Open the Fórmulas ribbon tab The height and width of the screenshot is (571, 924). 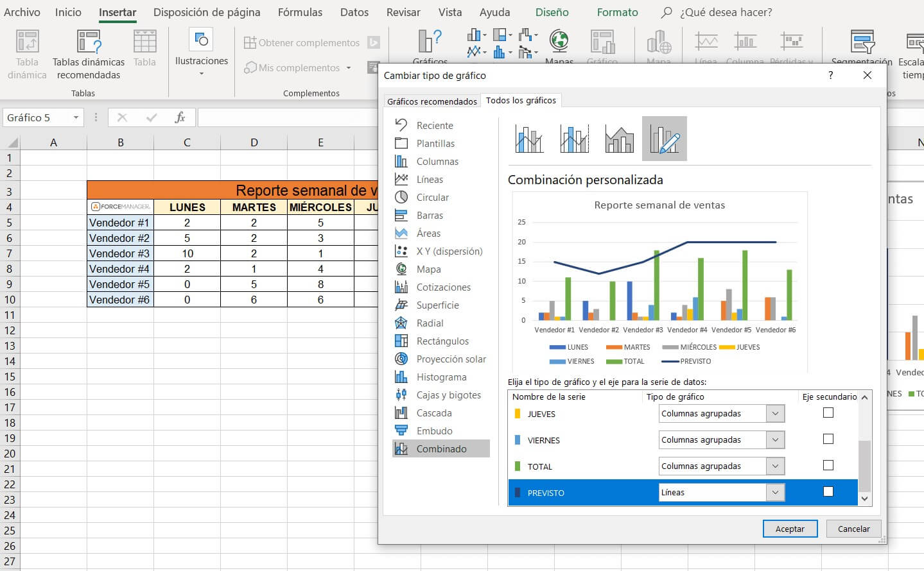point(300,12)
